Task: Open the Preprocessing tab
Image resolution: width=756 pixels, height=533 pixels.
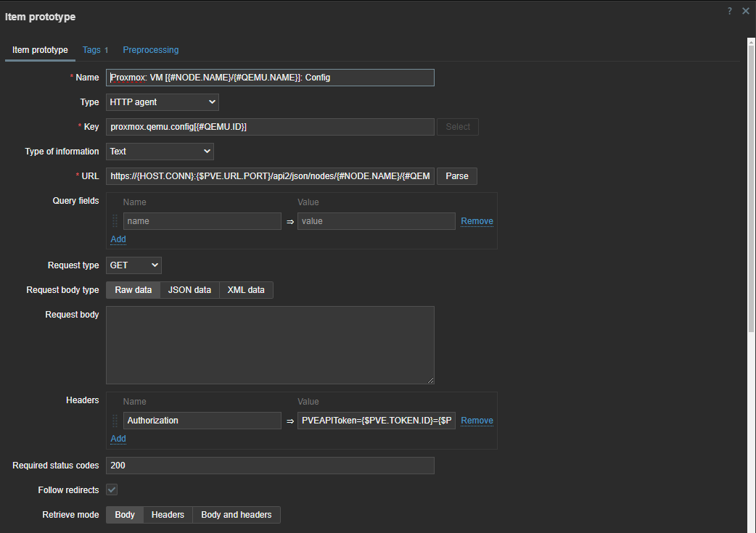Action: pyautogui.click(x=150, y=50)
